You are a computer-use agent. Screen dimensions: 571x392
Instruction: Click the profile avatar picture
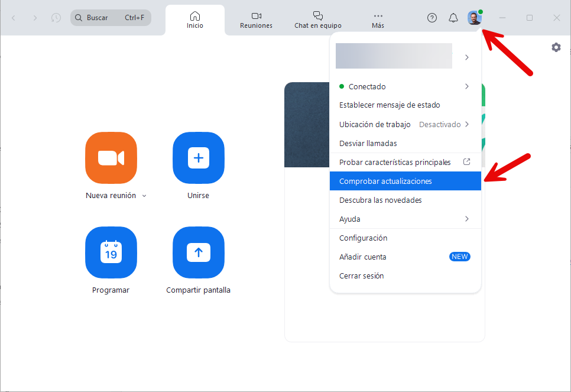pyautogui.click(x=474, y=18)
